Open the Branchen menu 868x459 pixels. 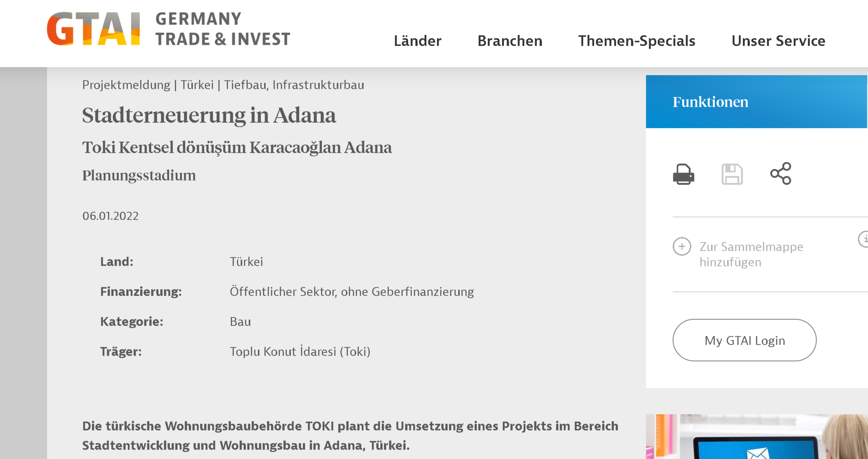coord(510,41)
